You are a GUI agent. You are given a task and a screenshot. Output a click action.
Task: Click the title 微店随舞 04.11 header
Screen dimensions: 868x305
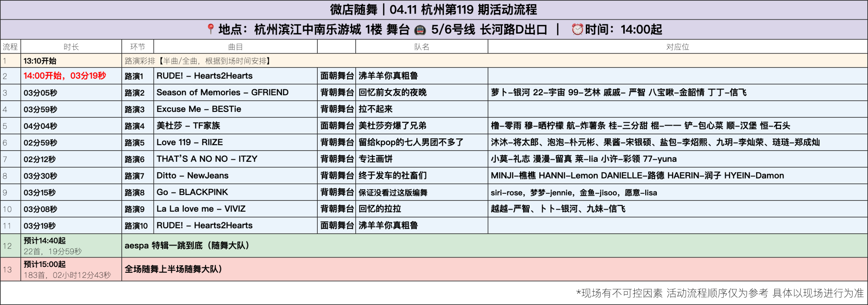[x=433, y=9]
